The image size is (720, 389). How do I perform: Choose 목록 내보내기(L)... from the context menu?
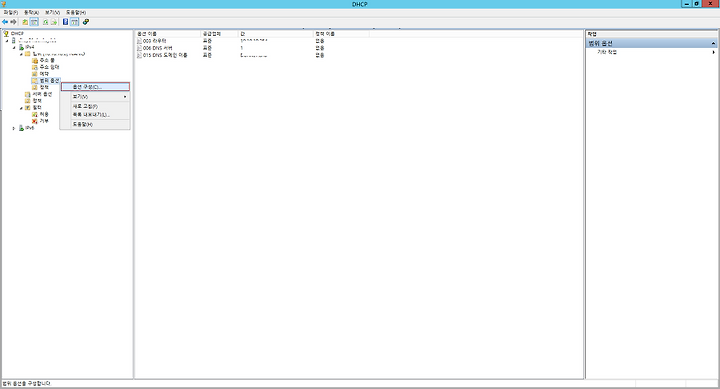(x=96, y=114)
